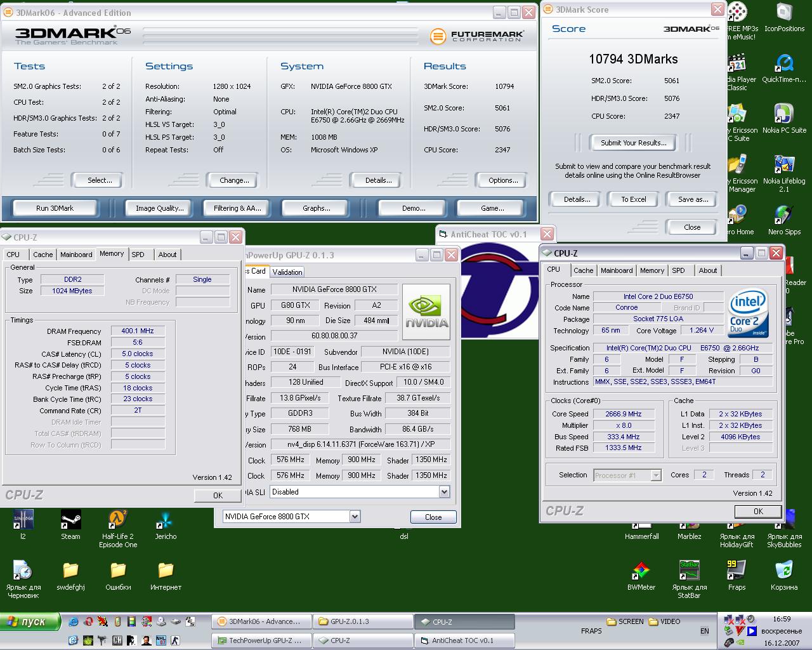Image resolution: width=812 pixels, height=650 pixels.
Task: Expand Processor #1 selection dropdown
Action: click(656, 475)
